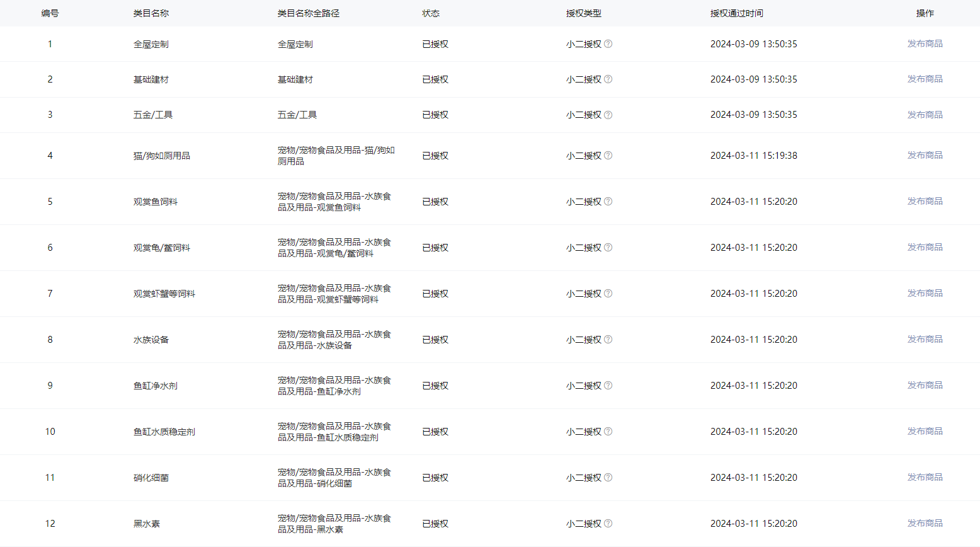980x547 pixels.
Task: Click the 授权类型 column header
Action: coord(583,13)
